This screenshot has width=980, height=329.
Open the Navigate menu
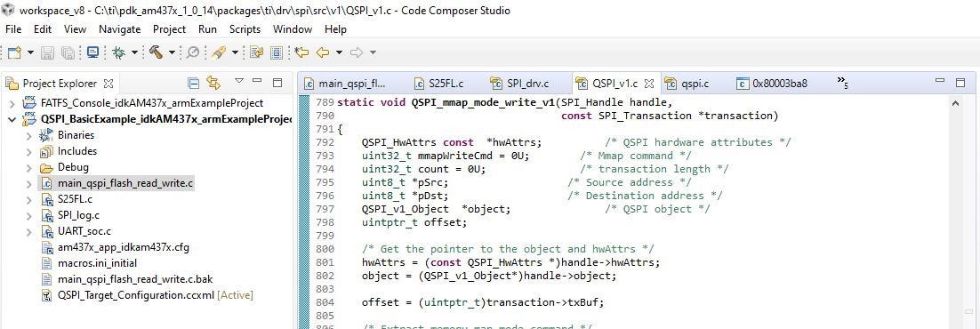[x=120, y=28]
